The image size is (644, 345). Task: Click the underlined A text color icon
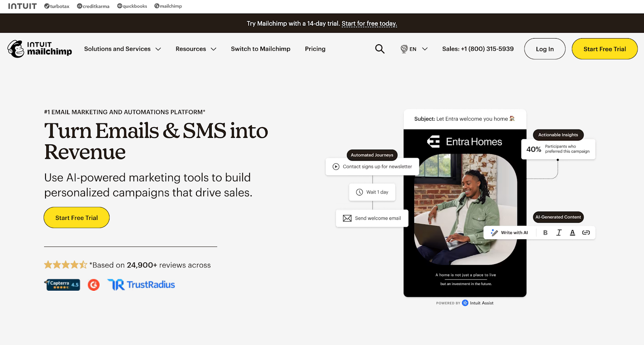[x=572, y=232]
